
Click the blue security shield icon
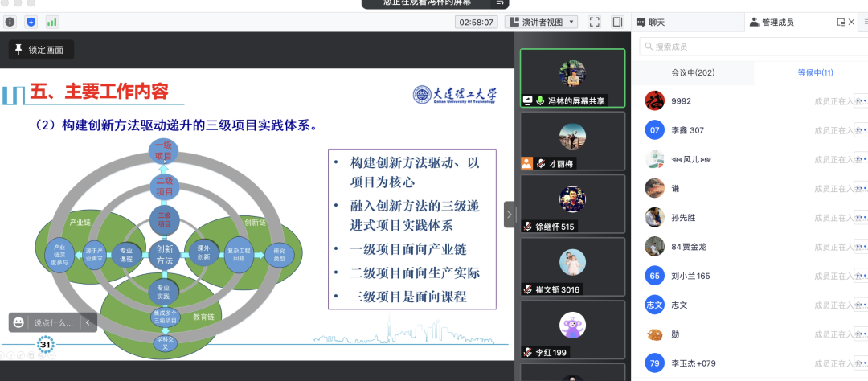tap(31, 23)
